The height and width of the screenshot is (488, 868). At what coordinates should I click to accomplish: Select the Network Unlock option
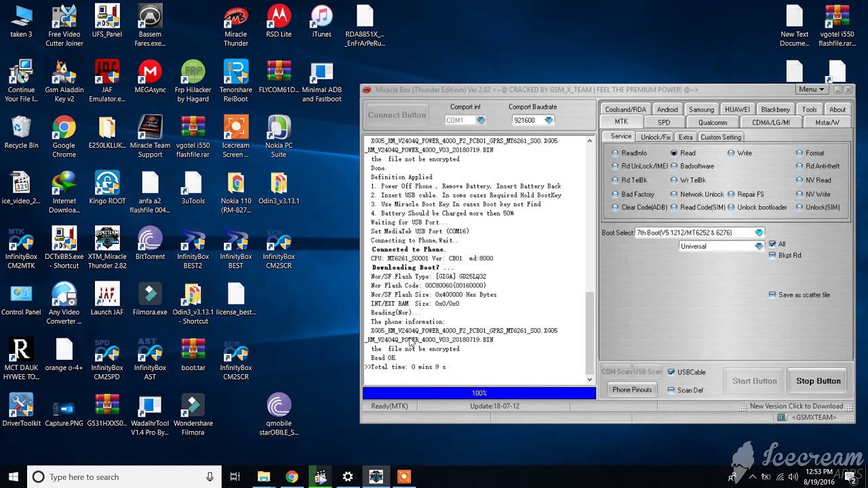pyautogui.click(x=697, y=194)
